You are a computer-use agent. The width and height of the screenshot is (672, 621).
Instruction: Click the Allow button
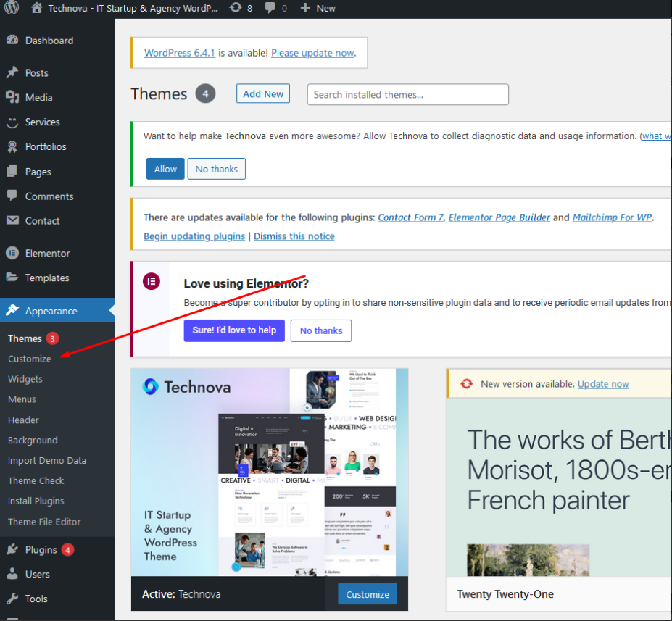point(165,169)
